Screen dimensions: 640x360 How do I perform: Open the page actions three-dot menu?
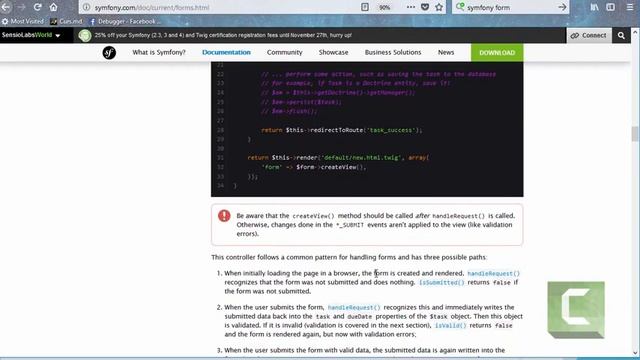pyautogui.click(x=411, y=7)
